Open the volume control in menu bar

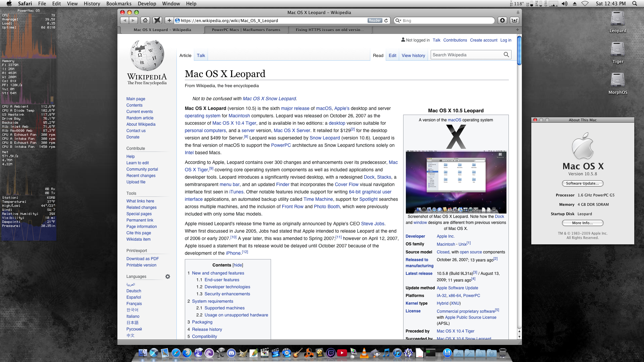click(x=565, y=4)
